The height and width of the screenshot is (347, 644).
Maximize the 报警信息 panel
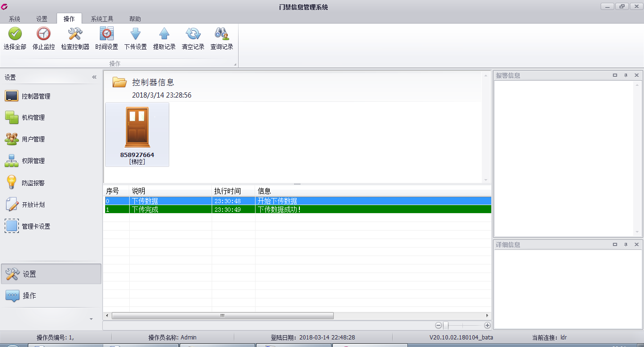(615, 75)
